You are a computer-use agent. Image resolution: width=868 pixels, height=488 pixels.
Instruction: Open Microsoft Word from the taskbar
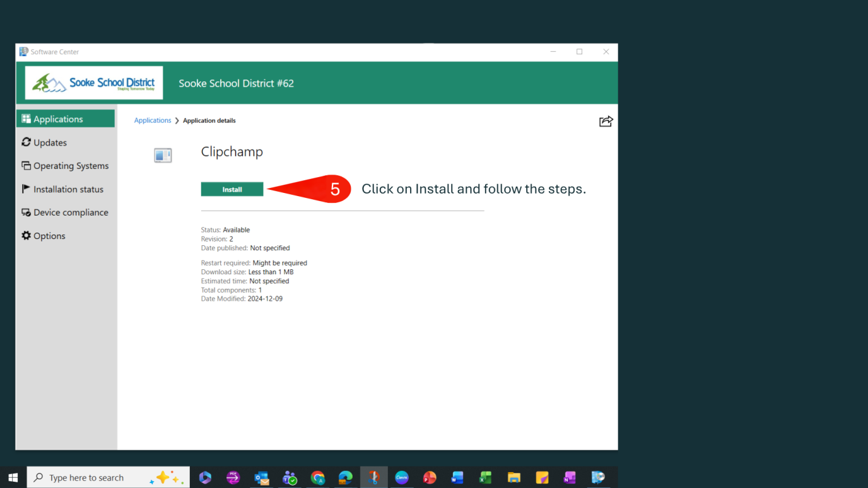point(457,477)
